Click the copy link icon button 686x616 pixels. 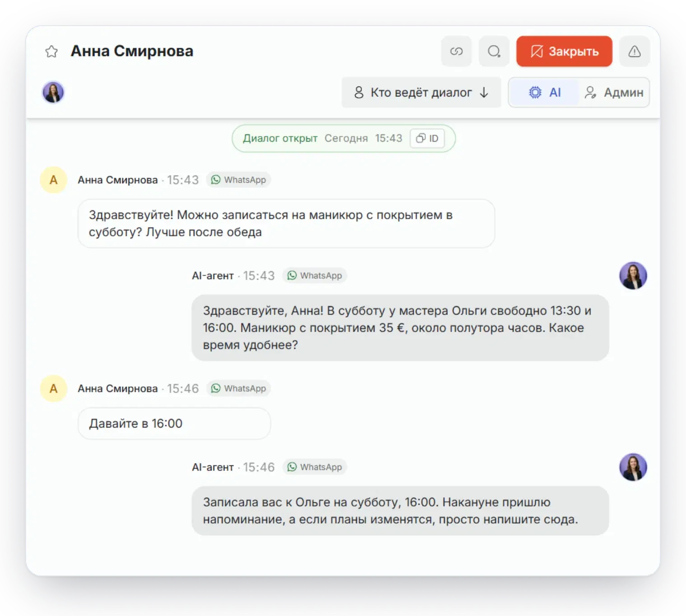[x=456, y=51]
